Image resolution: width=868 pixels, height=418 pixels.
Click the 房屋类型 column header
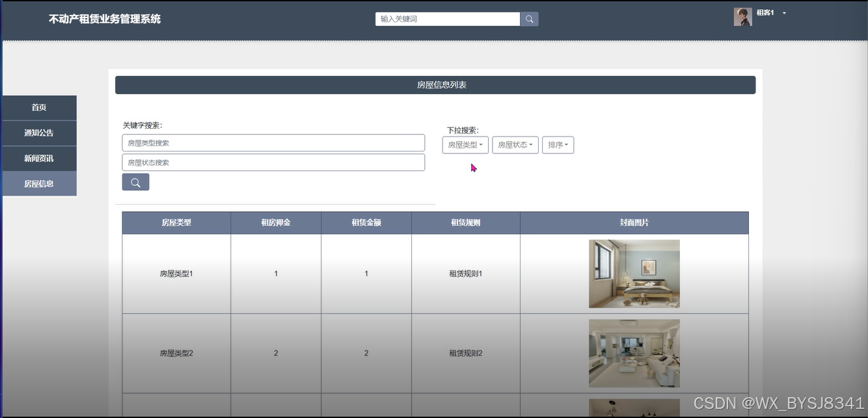[176, 223]
